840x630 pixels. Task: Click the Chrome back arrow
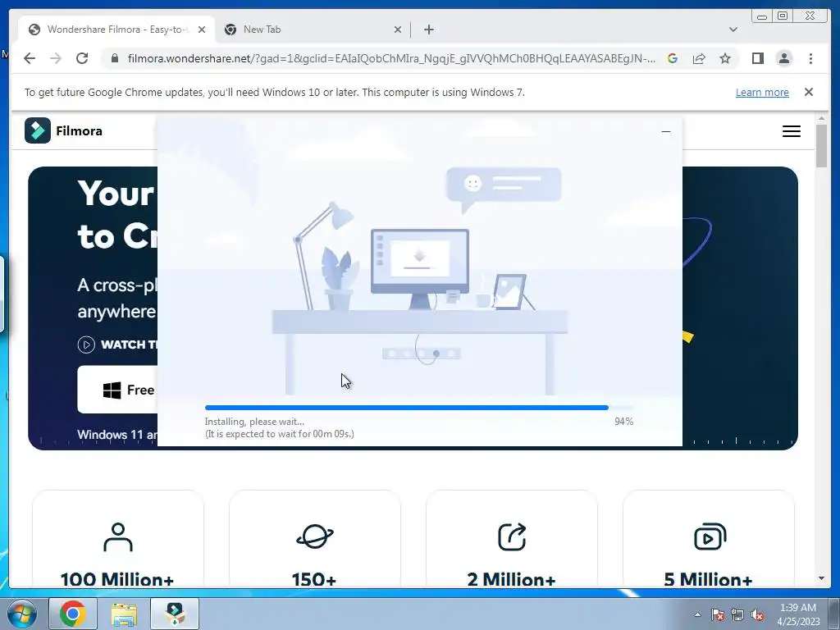coord(30,58)
